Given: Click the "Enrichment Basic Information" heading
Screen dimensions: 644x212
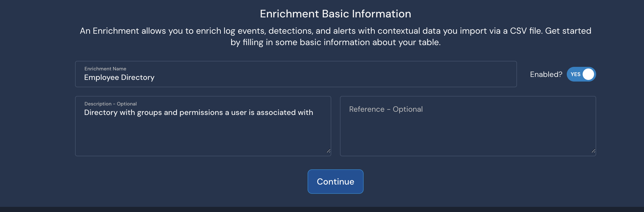Looking at the screenshot, I should [335, 14].
